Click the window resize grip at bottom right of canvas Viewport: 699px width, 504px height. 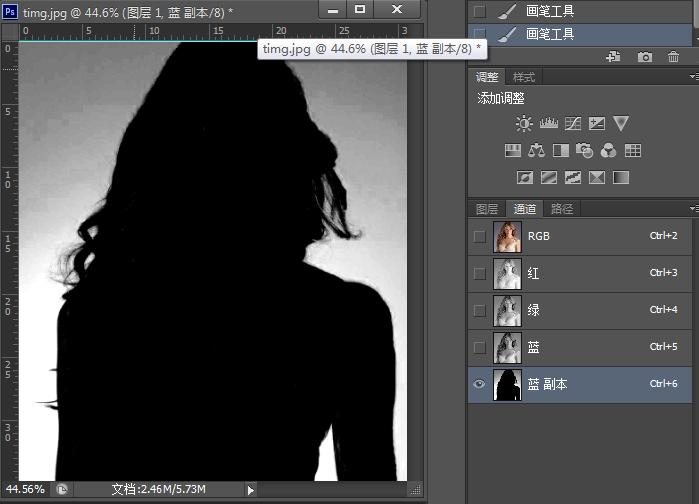(415, 490)
